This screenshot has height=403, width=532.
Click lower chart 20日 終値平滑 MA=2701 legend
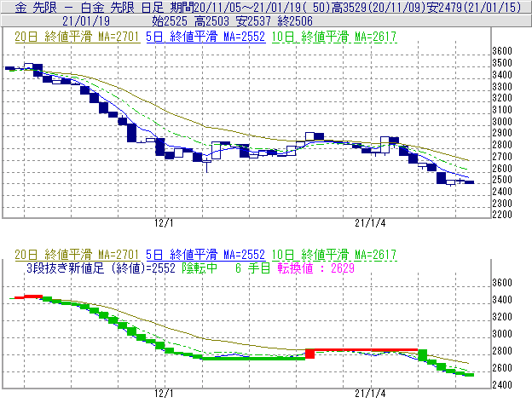(77, 255)
